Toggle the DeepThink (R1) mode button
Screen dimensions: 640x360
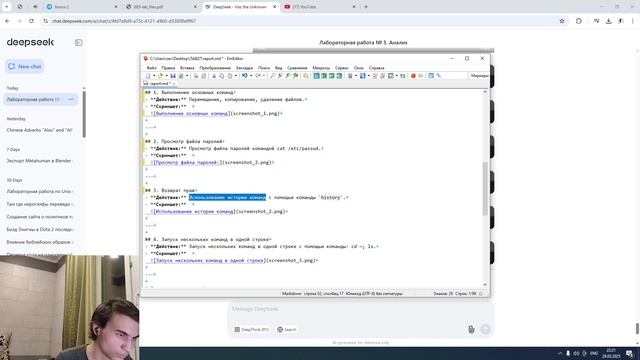coord(251,329)
